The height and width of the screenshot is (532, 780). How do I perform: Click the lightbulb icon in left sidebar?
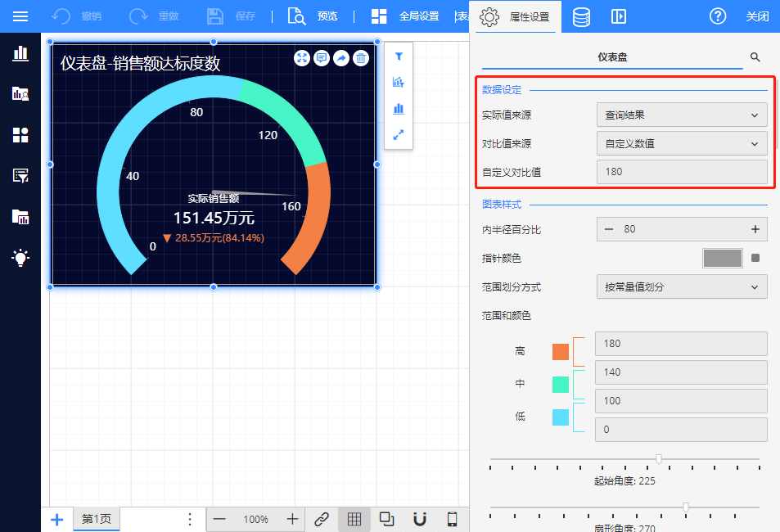click(x=20, y=258)
